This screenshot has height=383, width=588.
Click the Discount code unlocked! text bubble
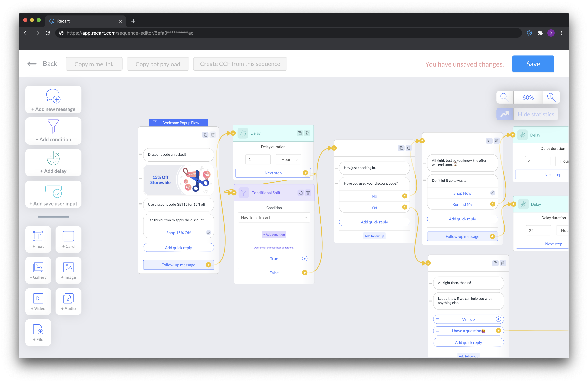pyautogui.click(x=178, y=155)
